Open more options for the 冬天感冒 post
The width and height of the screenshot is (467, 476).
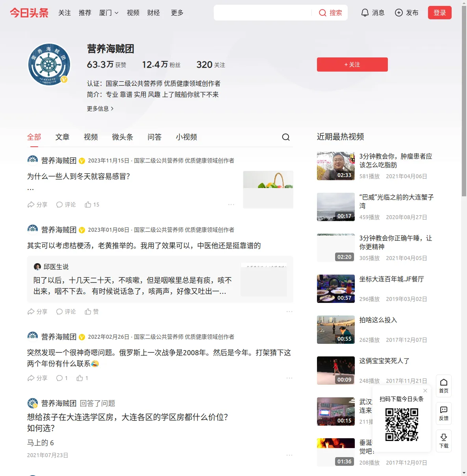[231, 205]
